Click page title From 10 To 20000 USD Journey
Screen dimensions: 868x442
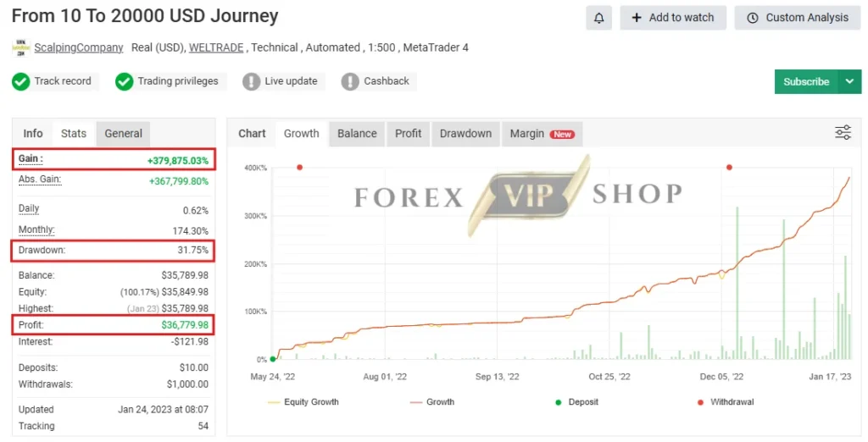tap(145, 16)
